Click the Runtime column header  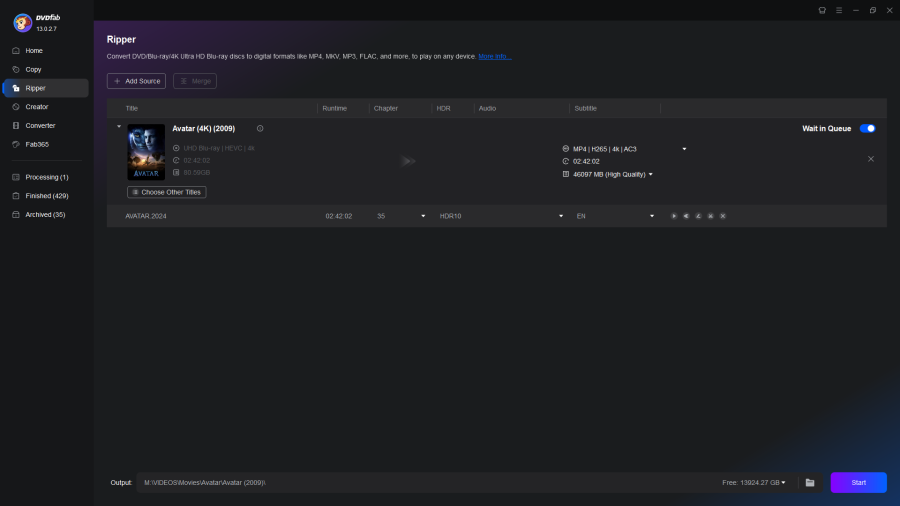[335, 108]
